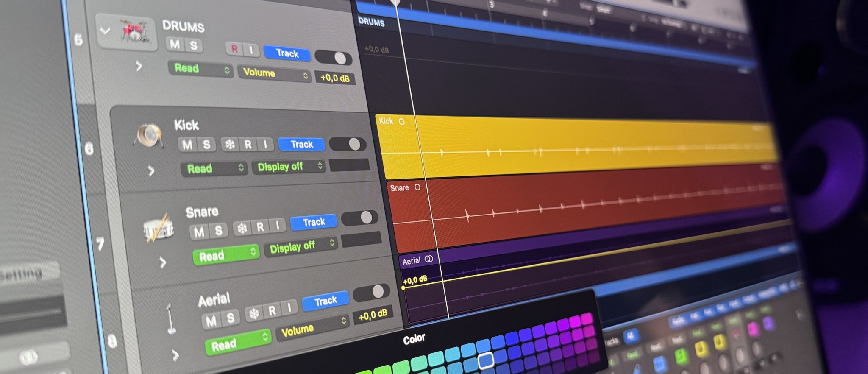
Task: Click the DRUMS track name label
Action: (183, 26)
